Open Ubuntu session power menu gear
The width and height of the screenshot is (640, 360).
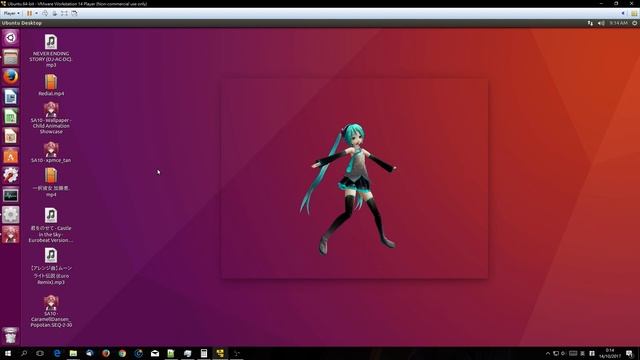[x=635, y=23]
